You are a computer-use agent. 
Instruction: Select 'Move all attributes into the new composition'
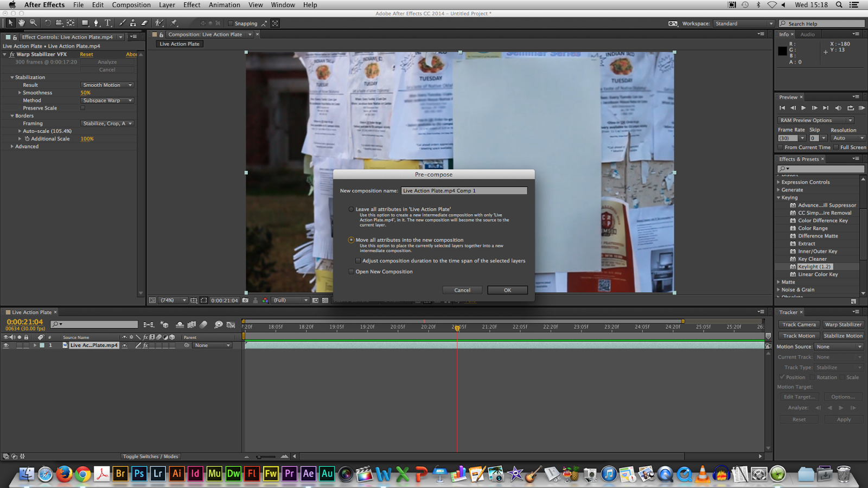(x=351, y=240)
